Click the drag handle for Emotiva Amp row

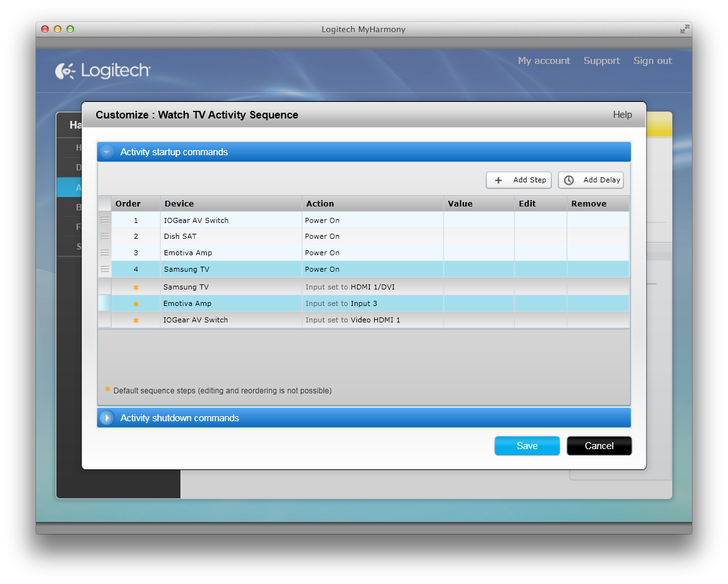104,253
